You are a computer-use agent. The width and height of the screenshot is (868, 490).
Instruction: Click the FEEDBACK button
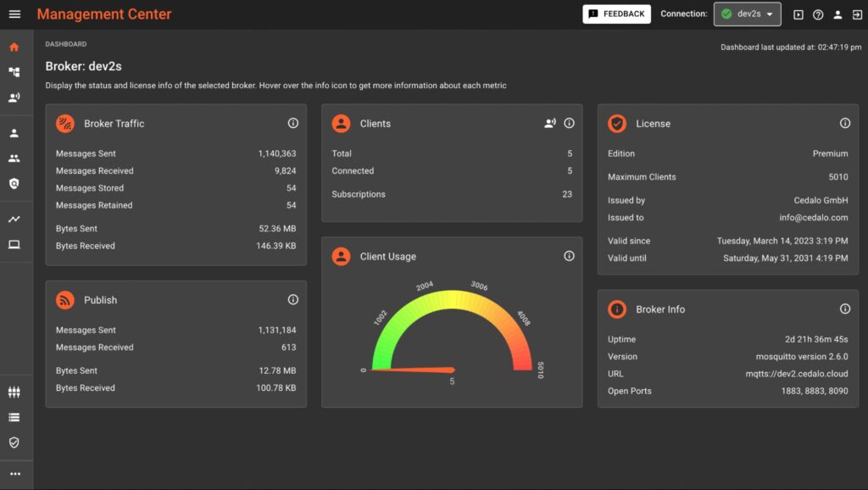tap(616, 14)
